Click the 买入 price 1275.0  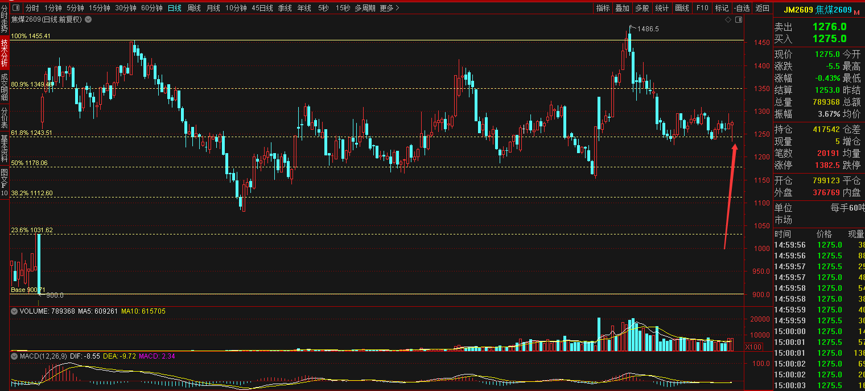[x=829, y=39]
